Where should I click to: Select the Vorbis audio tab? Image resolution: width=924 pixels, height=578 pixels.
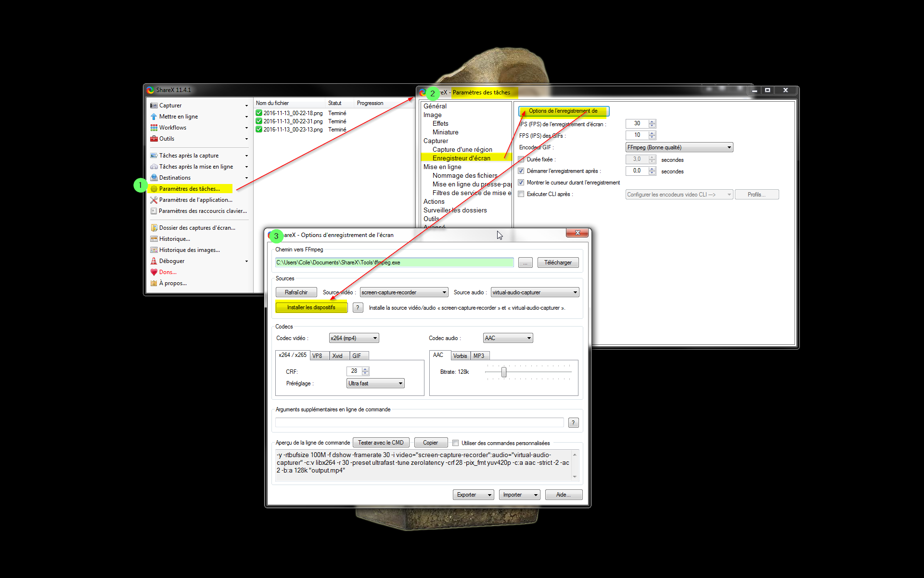(460, 356)
